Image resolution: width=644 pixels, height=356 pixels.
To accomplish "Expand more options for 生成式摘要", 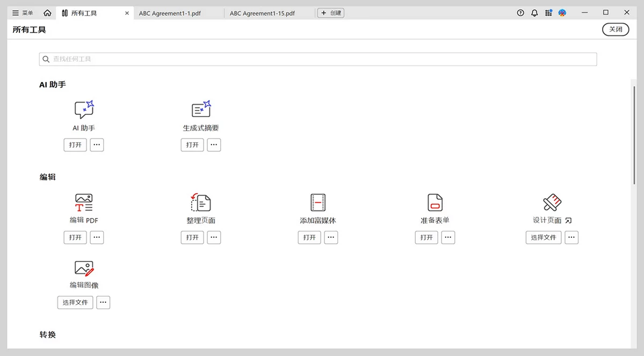I will (214, 145).
